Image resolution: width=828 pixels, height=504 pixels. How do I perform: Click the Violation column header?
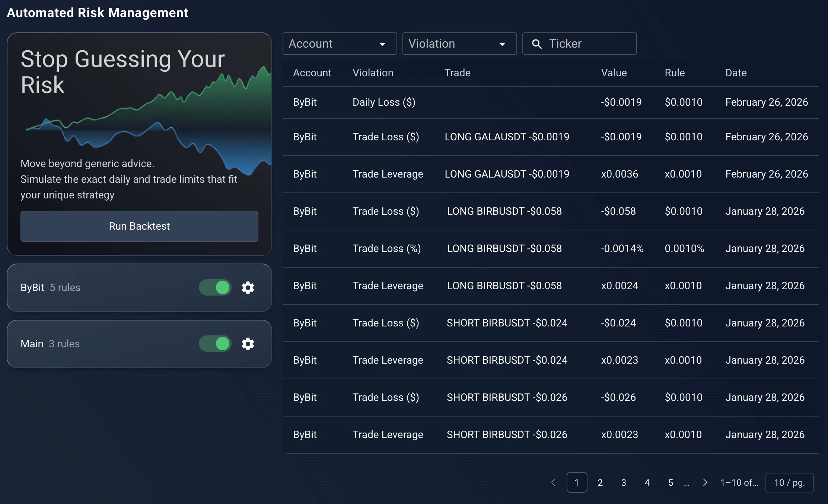(373, 73)
